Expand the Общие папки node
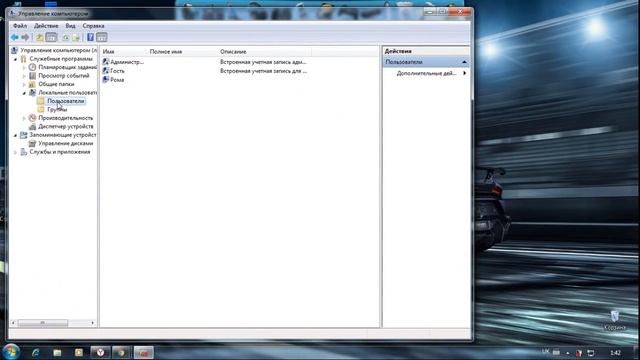 coord(24,84)
